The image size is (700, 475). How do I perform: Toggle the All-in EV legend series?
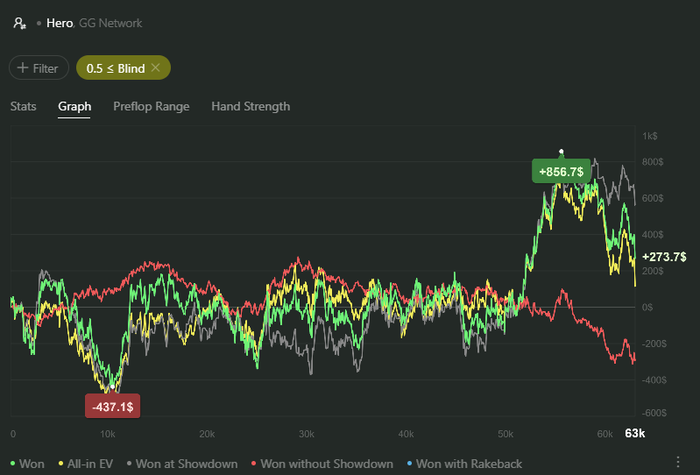(x=85, y=464)
